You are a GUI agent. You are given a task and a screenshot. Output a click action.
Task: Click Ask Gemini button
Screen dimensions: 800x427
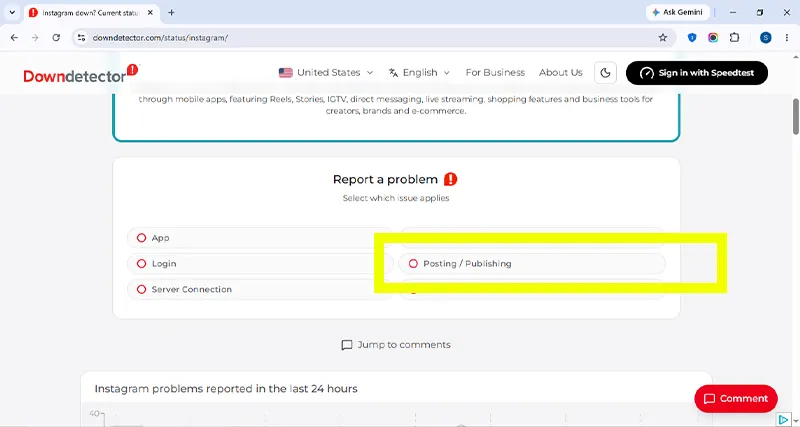click(678, 12)
